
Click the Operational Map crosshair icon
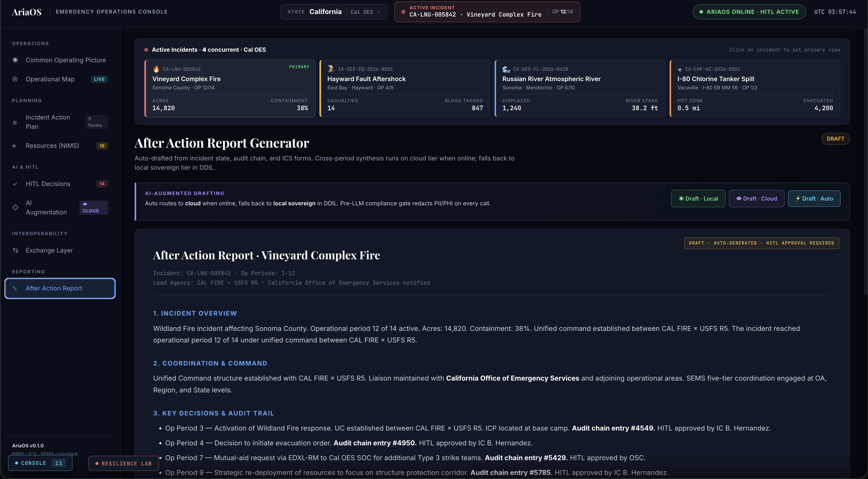pos(15,79)
